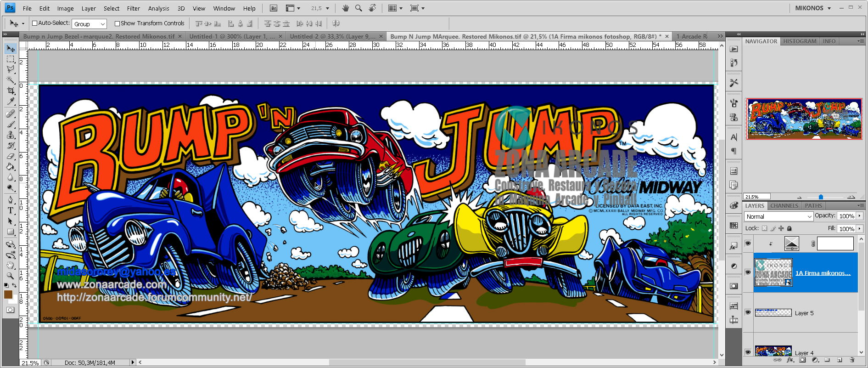Screen dimensions: 868x368
Task: Select the Rectangle shape tool
Action: tap(11, 232)
